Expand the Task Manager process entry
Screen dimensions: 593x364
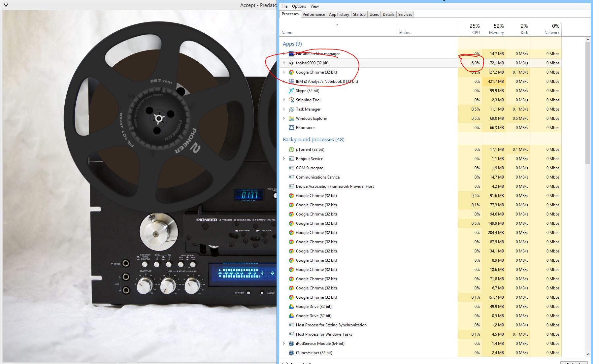coord(284,109)
